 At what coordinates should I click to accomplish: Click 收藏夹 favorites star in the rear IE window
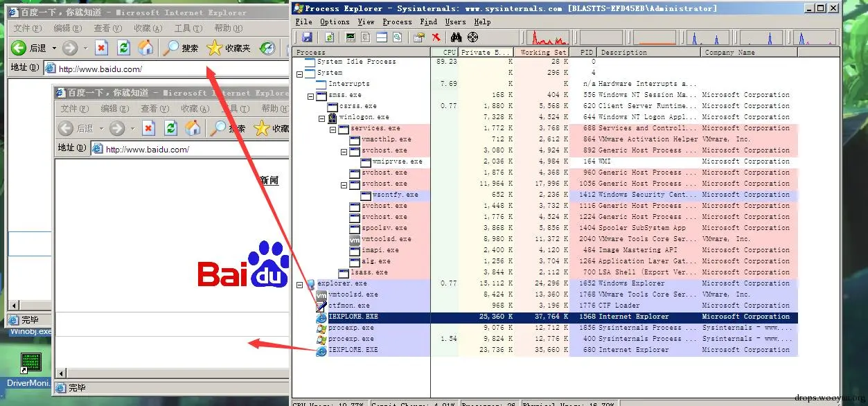pyautogui.click(x=229, y=48)
